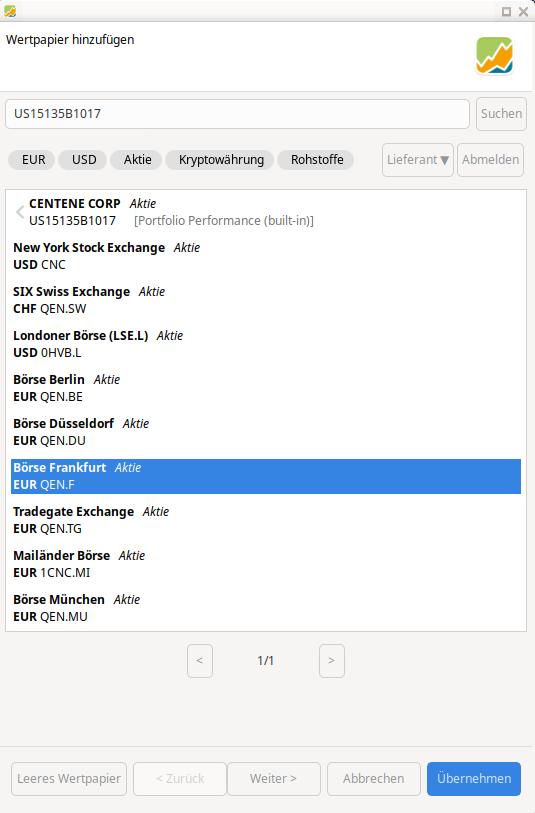The height and width of the screenshot is (813, 535).
Task: Click the Portfolio Performance logo icon
Action: click(495, 55)
